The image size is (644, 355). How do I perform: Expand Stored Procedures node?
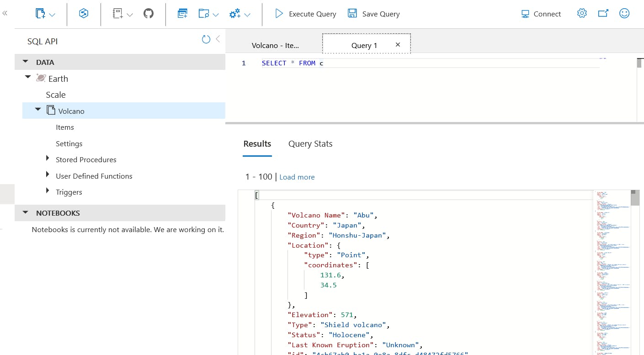pyautogui.click(x=48, y=159)
